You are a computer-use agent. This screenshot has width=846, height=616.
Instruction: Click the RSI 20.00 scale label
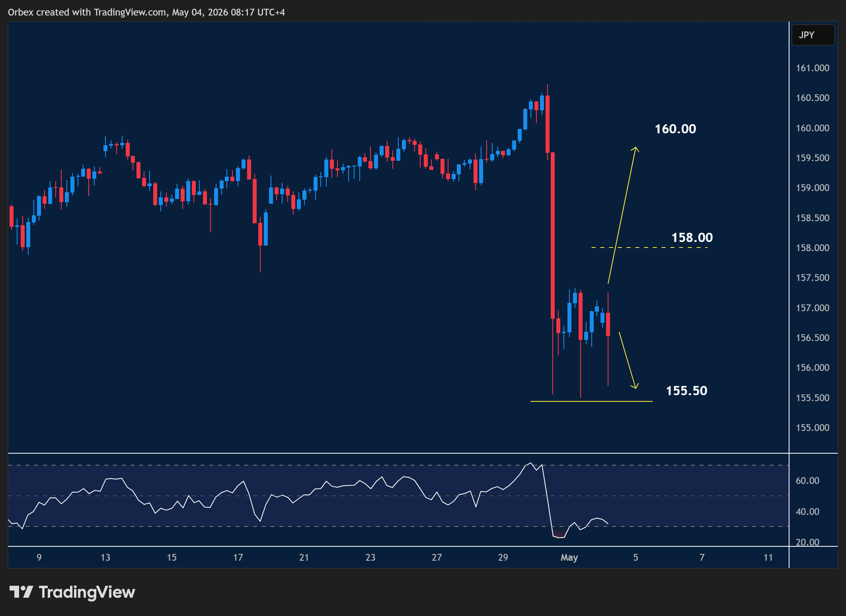point(807,542)
